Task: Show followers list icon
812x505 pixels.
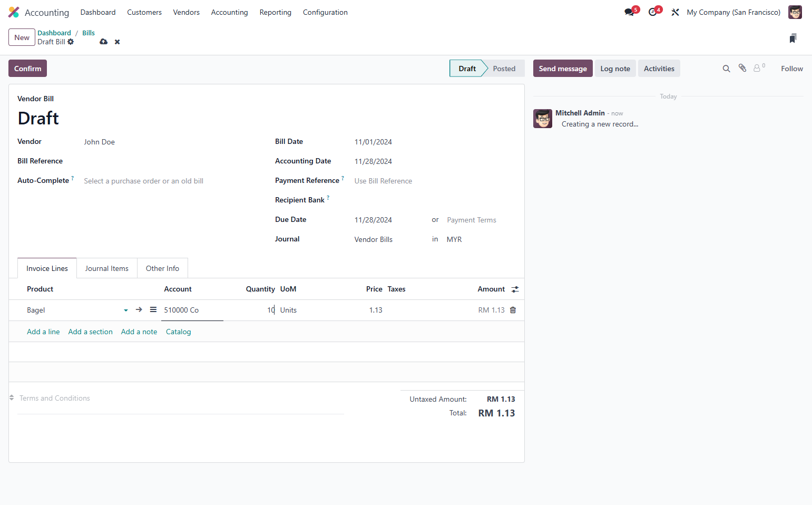Action: 758,68
